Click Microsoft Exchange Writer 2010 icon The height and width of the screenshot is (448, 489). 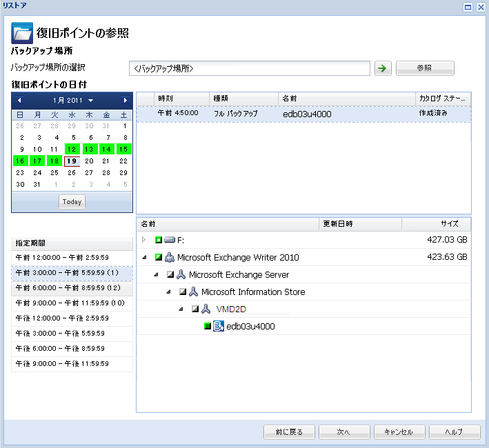[x=170, y=257]
